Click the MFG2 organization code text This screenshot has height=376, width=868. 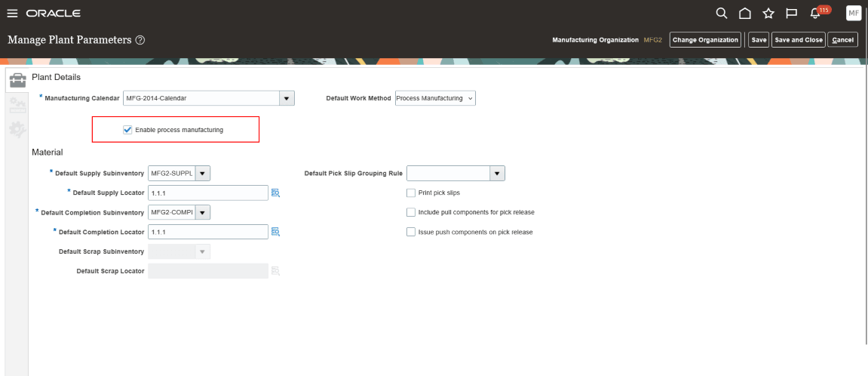[652, 40]
